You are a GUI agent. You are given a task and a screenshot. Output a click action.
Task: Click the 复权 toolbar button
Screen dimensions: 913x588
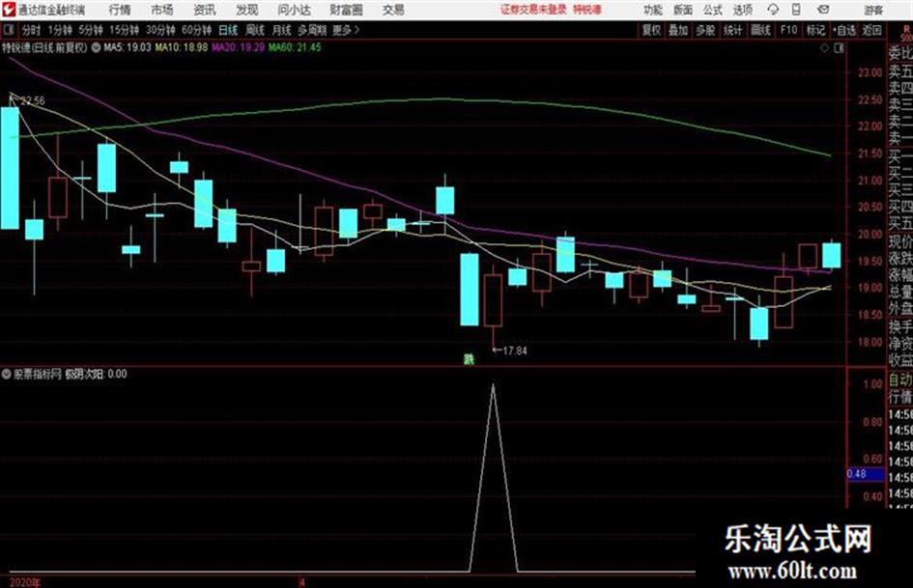(x=651, y=30)
